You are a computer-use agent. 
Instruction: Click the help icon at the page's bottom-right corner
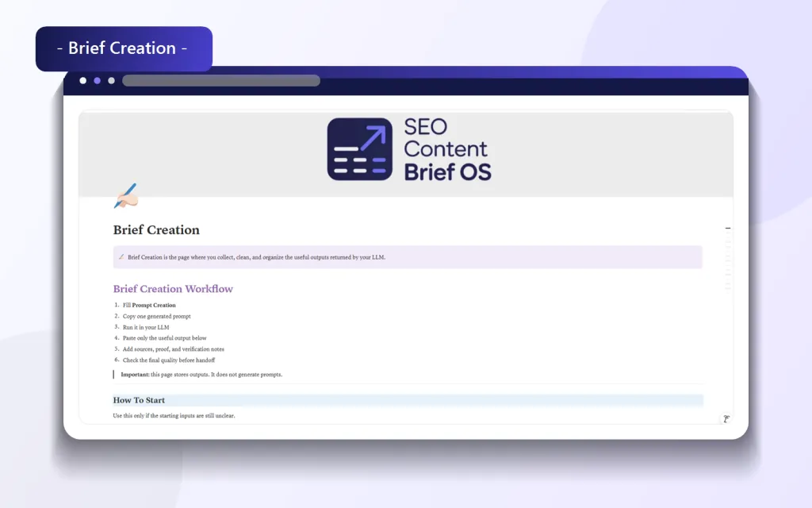point(726,419)
